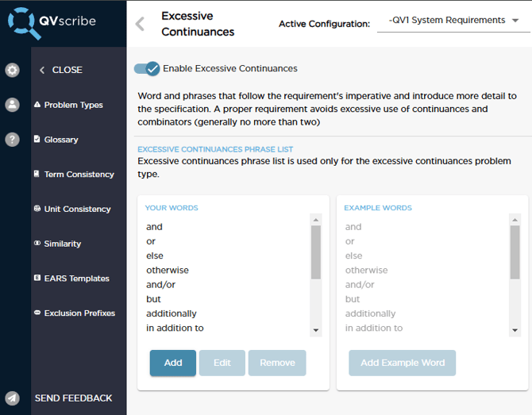
Task: Toggle Enable Excessive Continuances switch off
Action: click(x=147, y=69)
